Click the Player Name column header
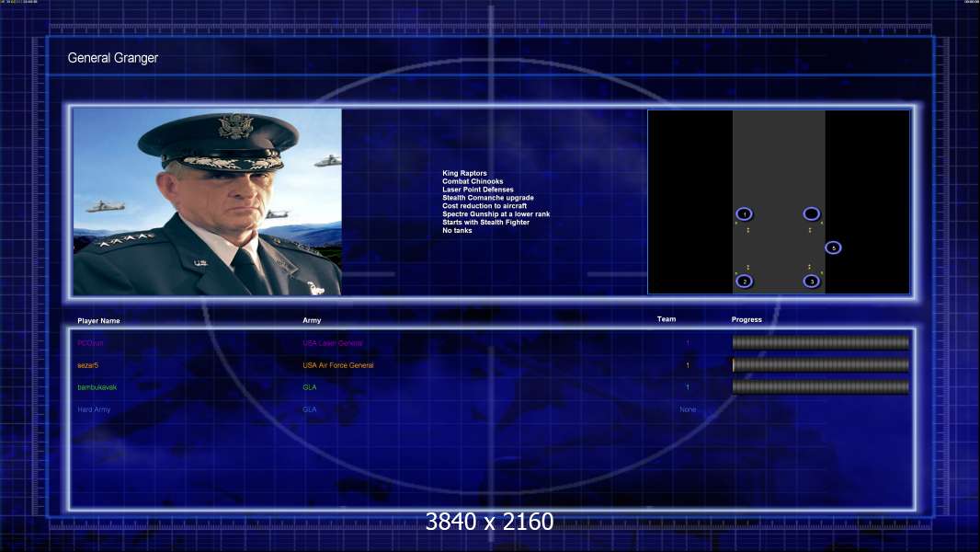This screenshot has width=980, height=552. pos(98,321)
